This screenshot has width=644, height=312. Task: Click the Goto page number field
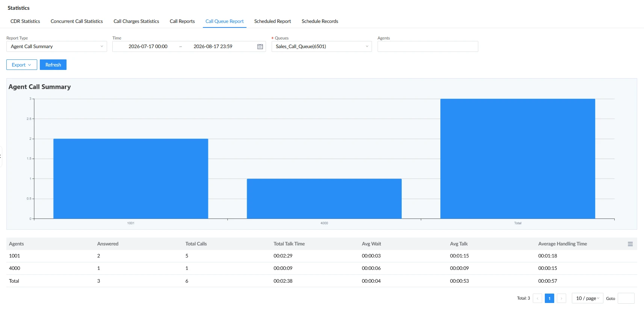tap(626, 298)
